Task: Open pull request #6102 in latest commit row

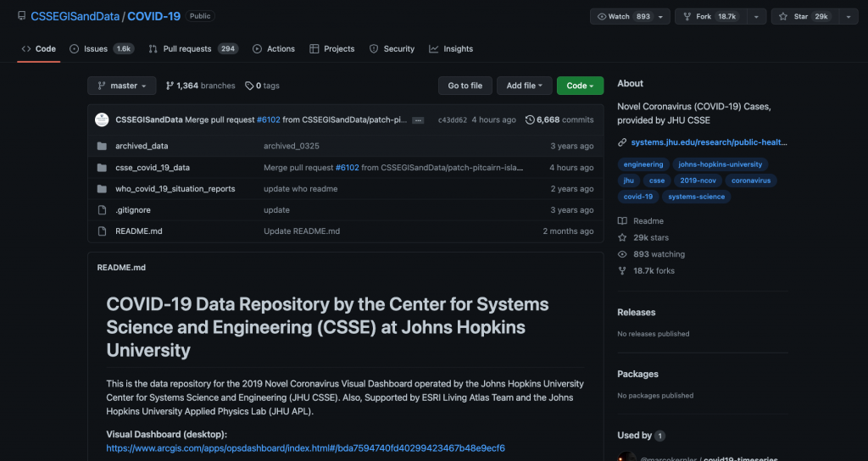Action: (269, 119)
